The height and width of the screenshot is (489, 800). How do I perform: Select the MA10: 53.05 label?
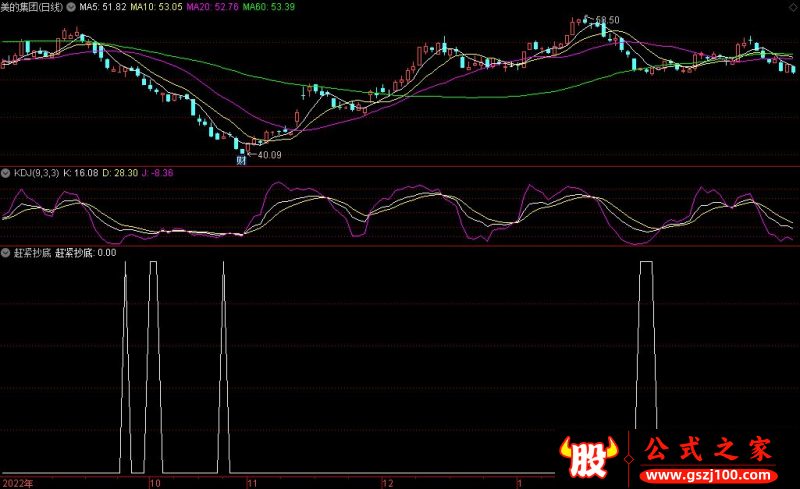click(x=157, y=6)
